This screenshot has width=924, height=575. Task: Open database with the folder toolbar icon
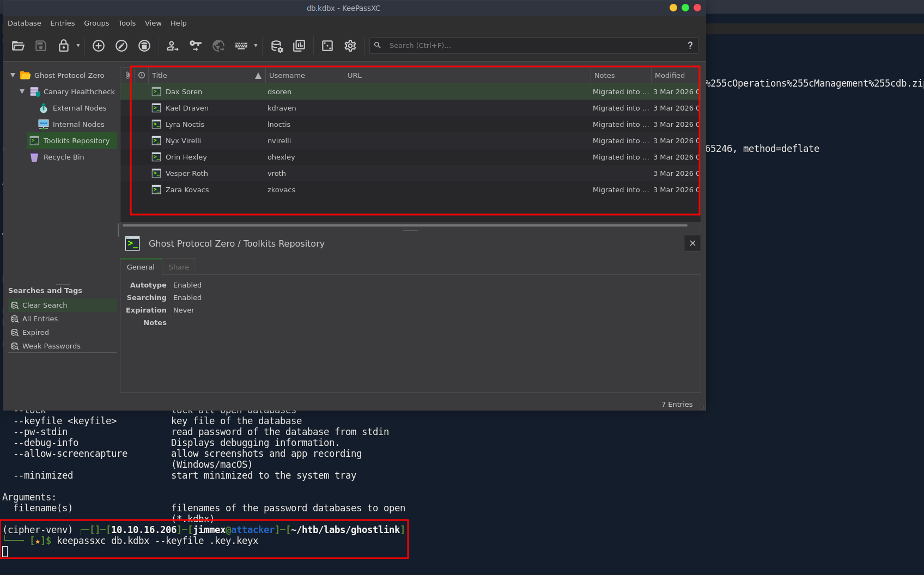(18, 46)
